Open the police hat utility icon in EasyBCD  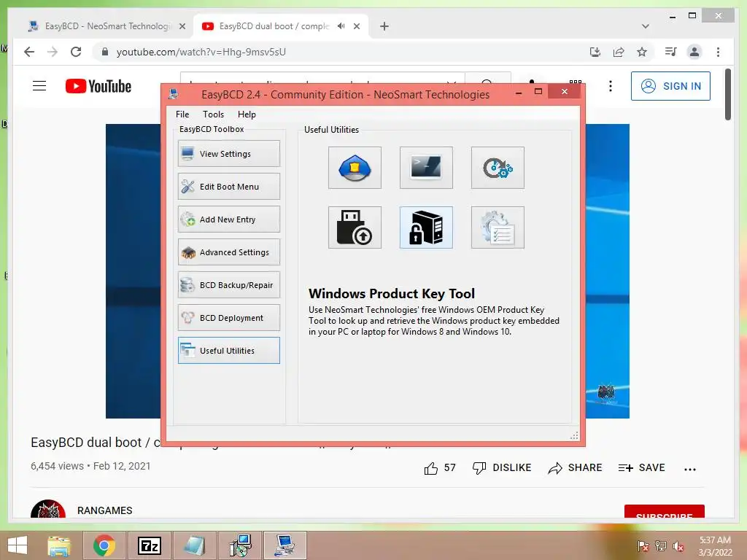[355, 168]
